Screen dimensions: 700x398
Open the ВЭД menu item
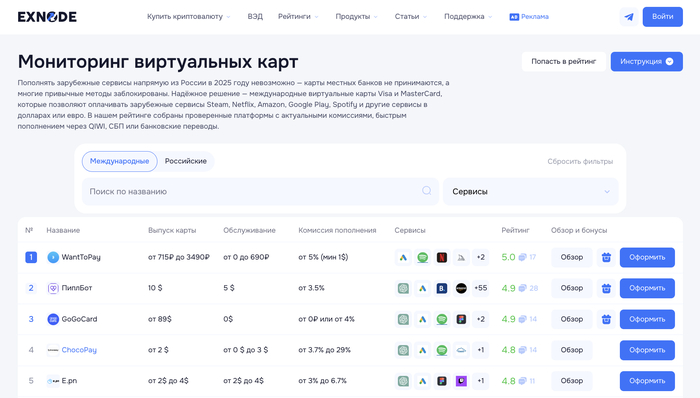(255, 17)
